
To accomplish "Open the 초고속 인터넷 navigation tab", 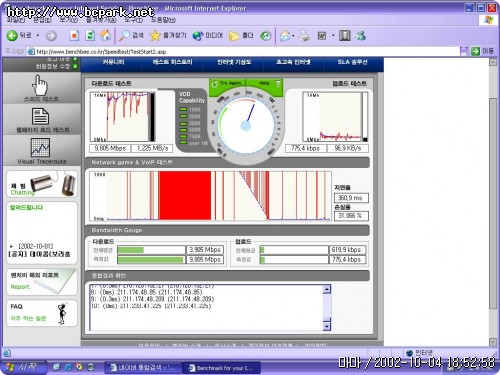I will [293, 62].
